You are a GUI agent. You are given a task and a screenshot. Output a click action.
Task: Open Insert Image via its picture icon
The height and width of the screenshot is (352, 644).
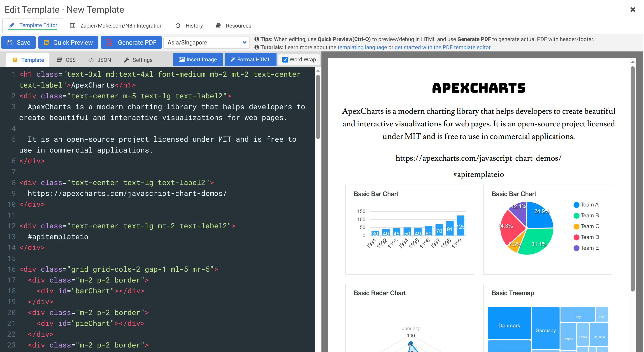point(182,60)
